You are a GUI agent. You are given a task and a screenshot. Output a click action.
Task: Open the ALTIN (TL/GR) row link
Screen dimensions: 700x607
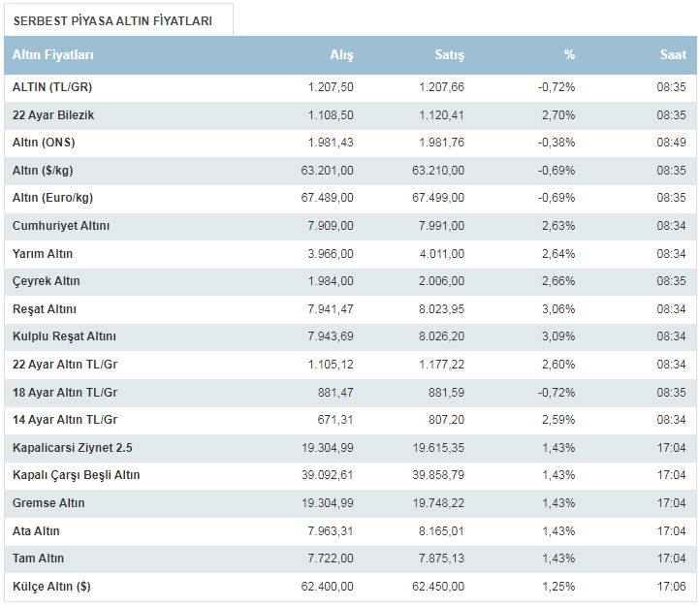[52, 87]
